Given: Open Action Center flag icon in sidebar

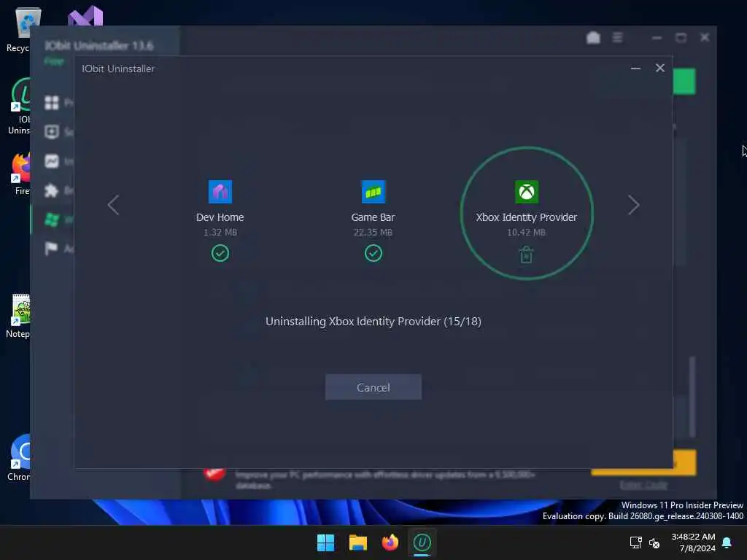Looking at the screenshot, I should pyautogui.click(x=52, y=249).
